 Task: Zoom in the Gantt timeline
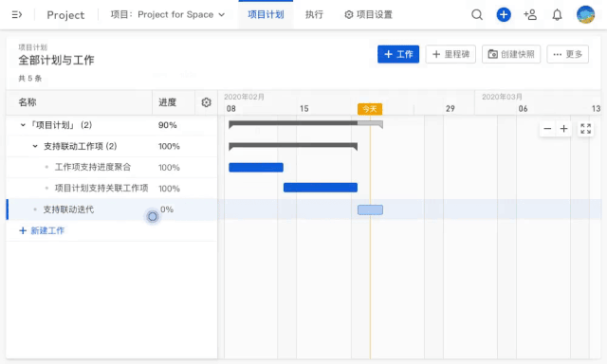coord(563,128)
